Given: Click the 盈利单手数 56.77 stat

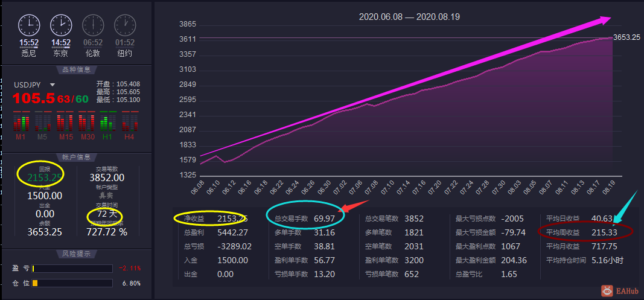Looking at the screenshot, I should point(305,260).
